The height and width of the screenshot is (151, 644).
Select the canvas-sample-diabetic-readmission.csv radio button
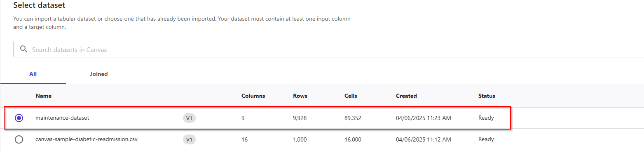click(x=19, y=139)
